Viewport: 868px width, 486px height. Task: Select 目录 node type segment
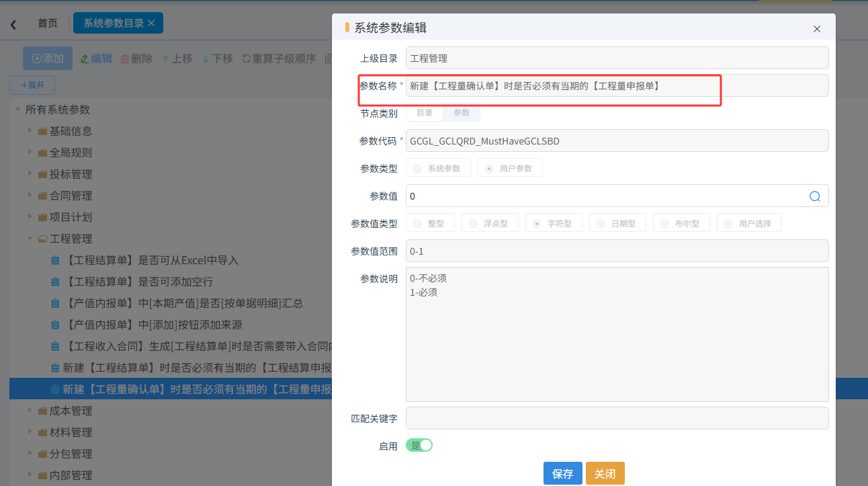[425, 113]
